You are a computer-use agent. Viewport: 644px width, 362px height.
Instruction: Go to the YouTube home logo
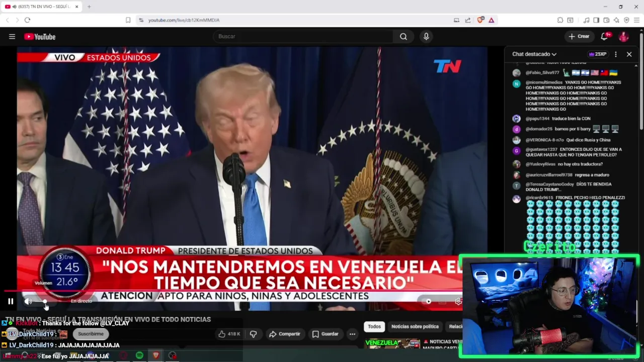40,37
